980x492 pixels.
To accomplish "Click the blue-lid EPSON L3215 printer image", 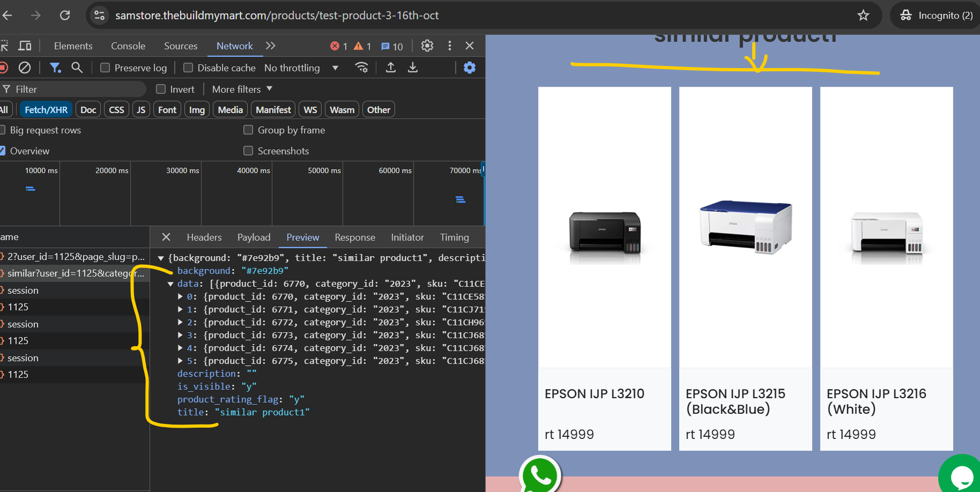I will tap(746, 227).
